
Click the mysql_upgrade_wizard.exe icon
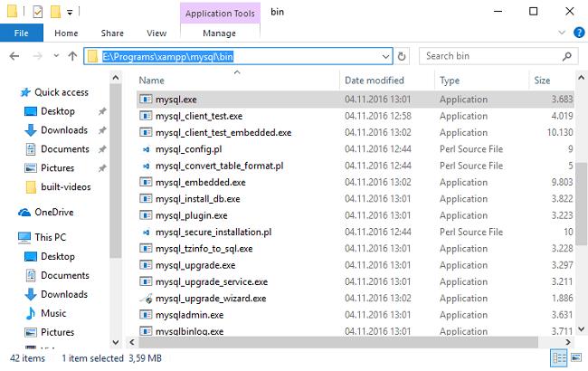pos(145,298)
